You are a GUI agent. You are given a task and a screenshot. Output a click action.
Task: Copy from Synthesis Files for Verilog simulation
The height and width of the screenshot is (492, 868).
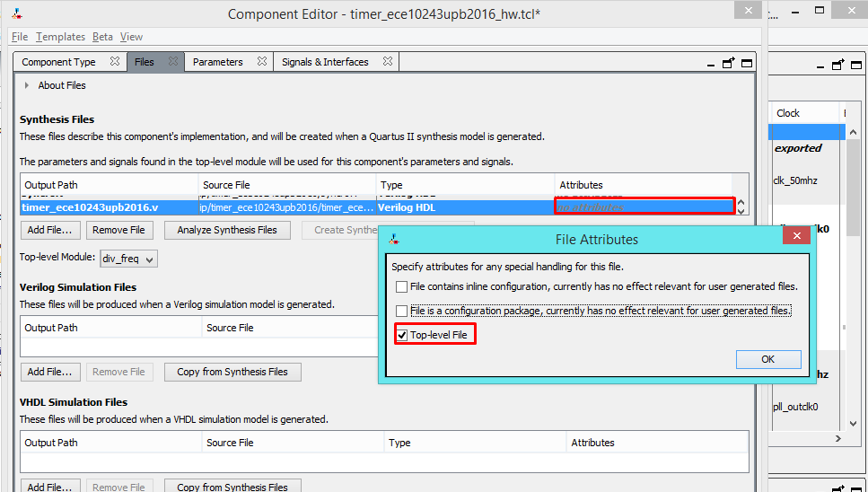pyautogui.click(x=232, y=372)
